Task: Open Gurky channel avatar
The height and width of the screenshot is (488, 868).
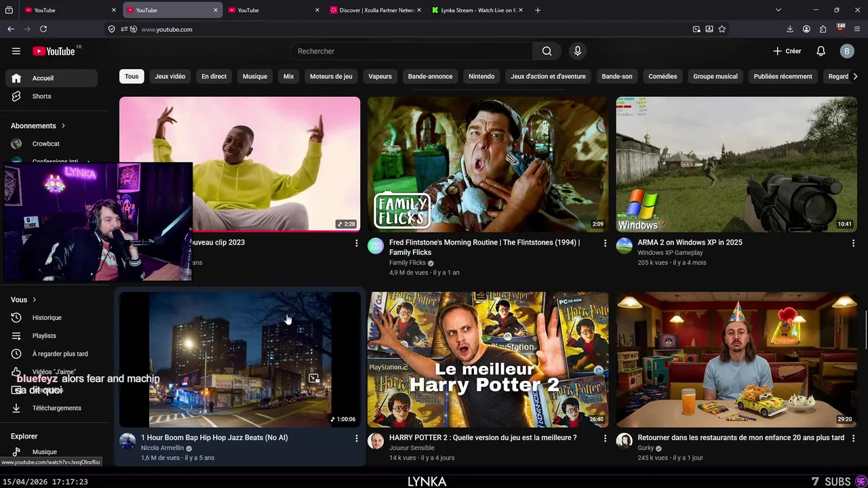Action: coord(624,441)
